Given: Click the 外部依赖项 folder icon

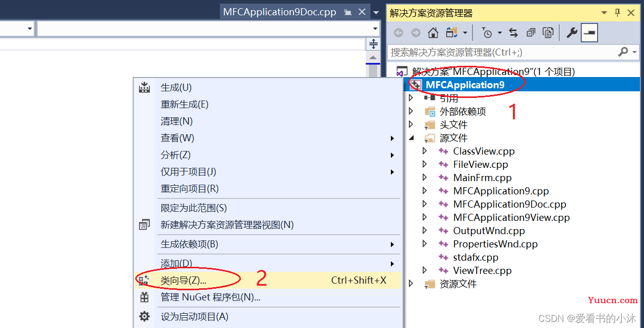Looking at the screenshot, I should 430,112.
